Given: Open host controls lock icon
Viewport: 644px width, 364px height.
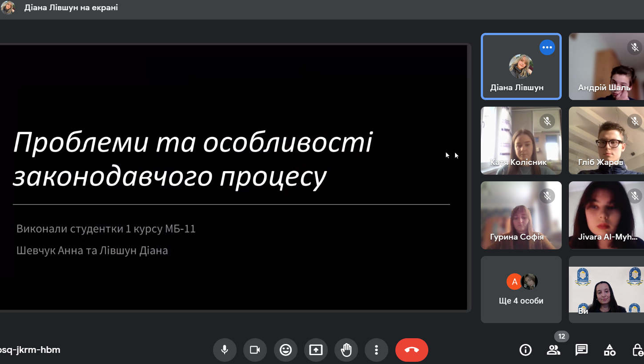Looking at the screenshot, I should tap(637, 350).
